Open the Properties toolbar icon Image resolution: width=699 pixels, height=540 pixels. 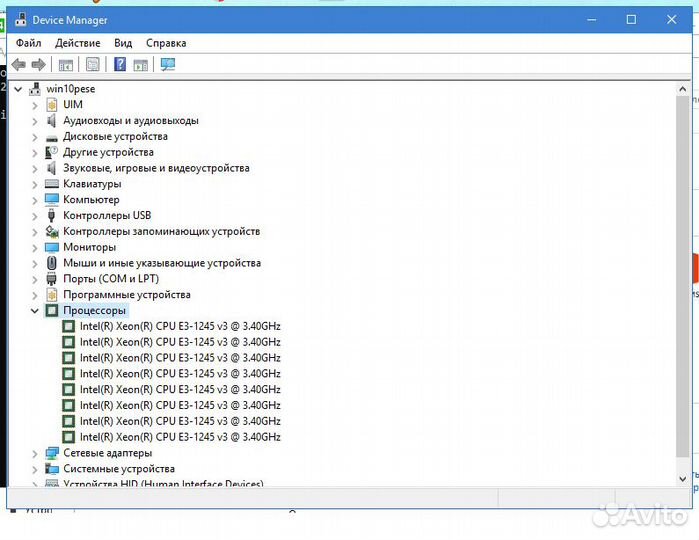tap(93, 65)
